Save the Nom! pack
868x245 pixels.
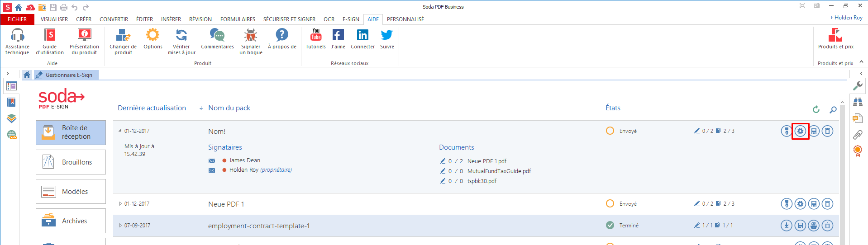pos(814,131)
